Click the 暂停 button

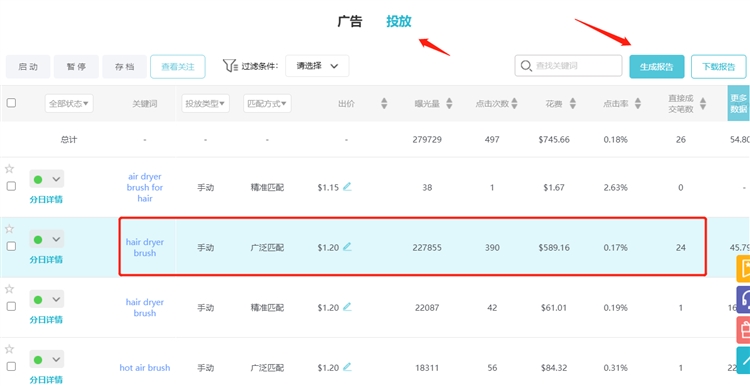pyautogui.click(x=76, y=66)
